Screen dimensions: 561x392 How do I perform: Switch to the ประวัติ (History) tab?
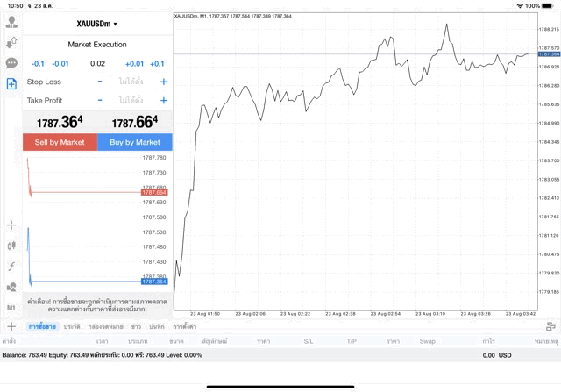(71, 326)
